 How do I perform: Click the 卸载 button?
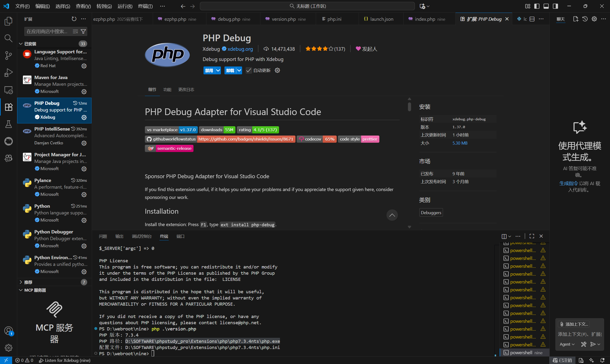pos(230,71)
